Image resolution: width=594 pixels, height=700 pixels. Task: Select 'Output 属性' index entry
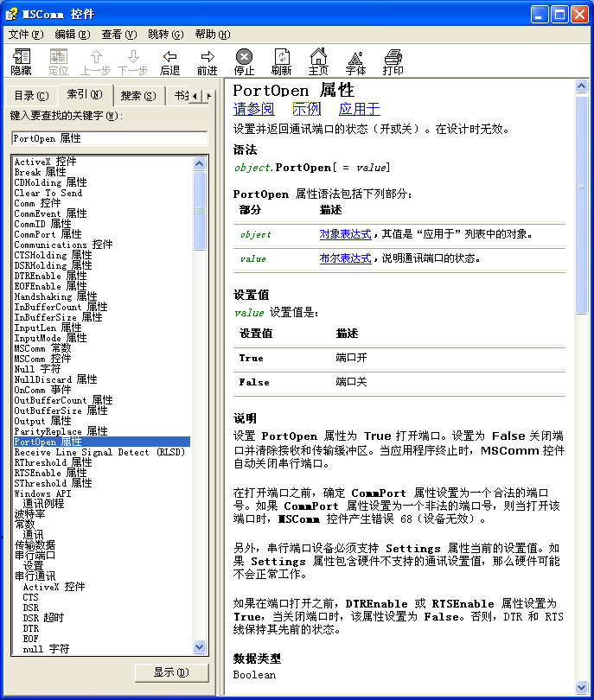point(43,421)
